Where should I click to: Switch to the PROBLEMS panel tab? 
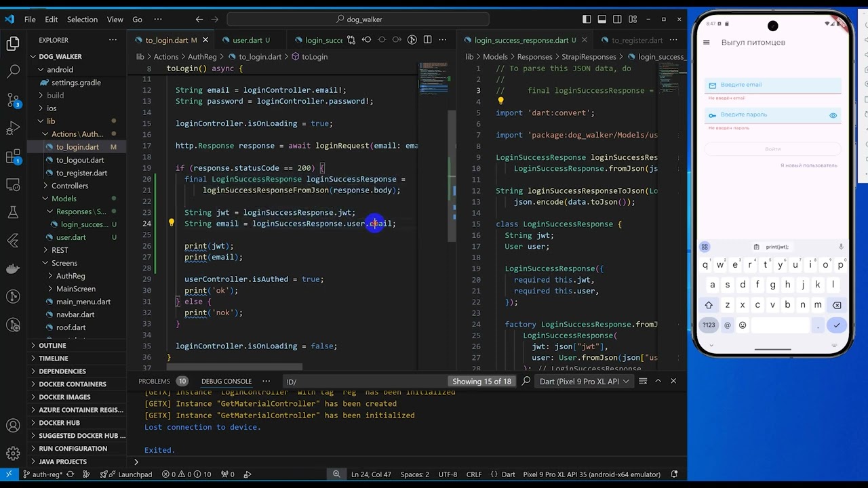pyautogui.click(x=154, y=382)
